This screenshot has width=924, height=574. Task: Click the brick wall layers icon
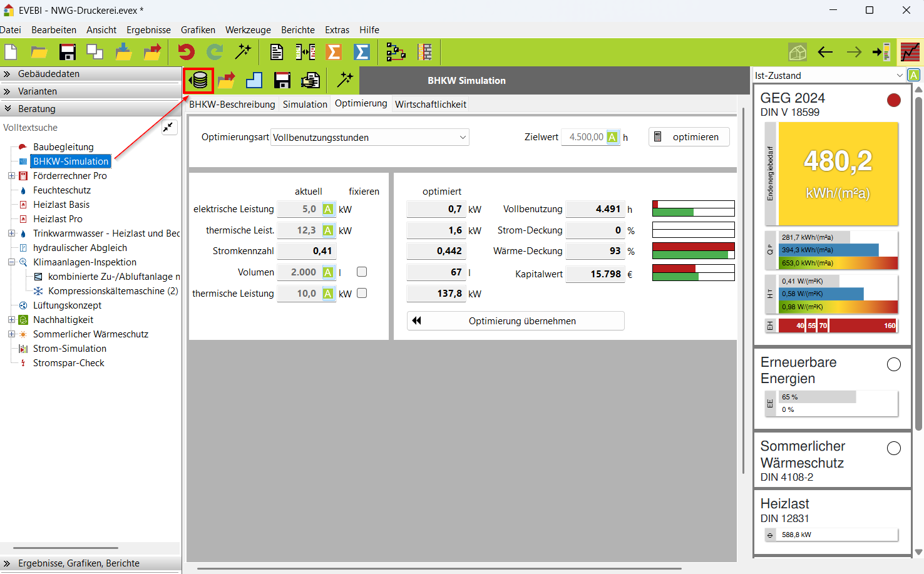[x=425, y=52]
